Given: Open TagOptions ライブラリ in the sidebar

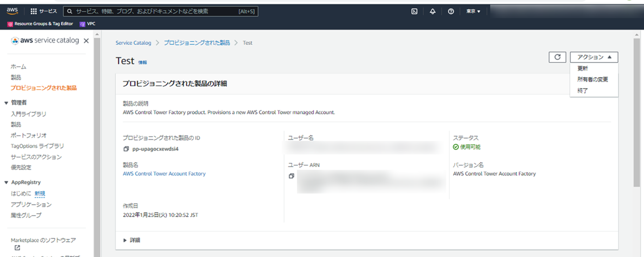Looking at the screenshot, I should pos(37,146).
